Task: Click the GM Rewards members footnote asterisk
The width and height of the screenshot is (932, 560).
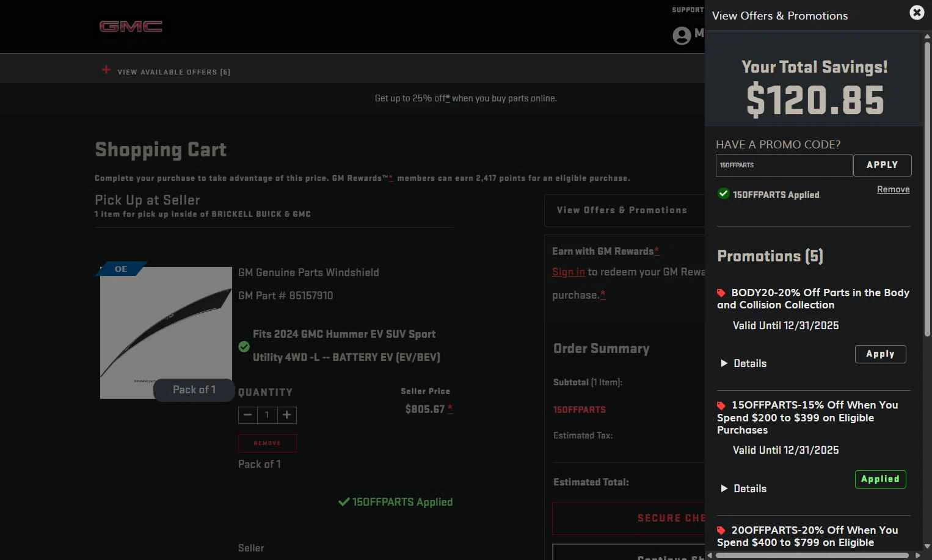Action: point(391,178)
